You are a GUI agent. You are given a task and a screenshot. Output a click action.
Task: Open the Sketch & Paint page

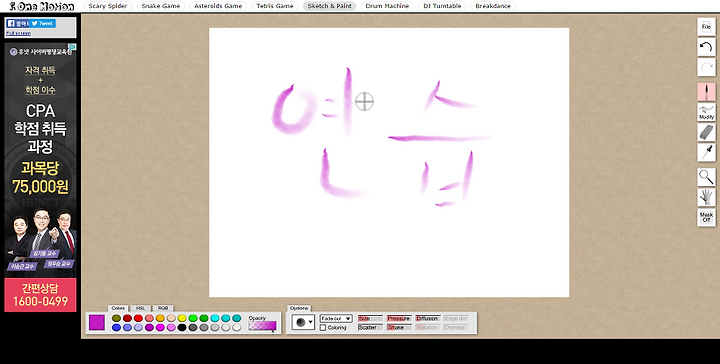pos(330,6)
